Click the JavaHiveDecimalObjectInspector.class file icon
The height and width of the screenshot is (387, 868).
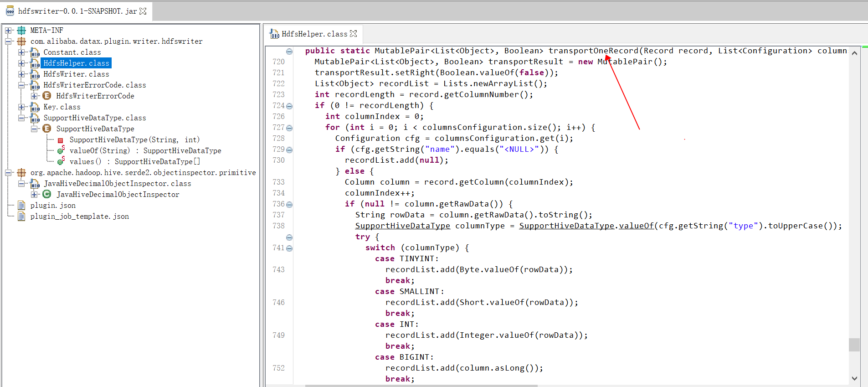pyautogui.click(x=35, y=184)
